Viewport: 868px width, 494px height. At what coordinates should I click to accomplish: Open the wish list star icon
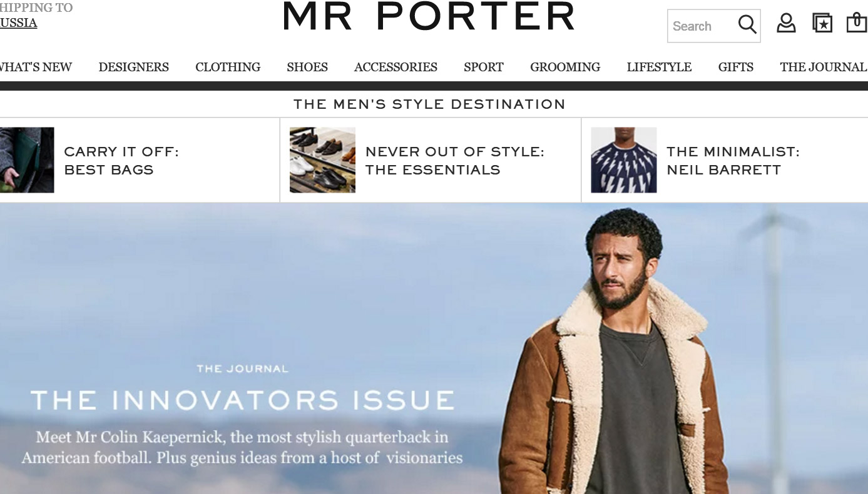point(822,23)
